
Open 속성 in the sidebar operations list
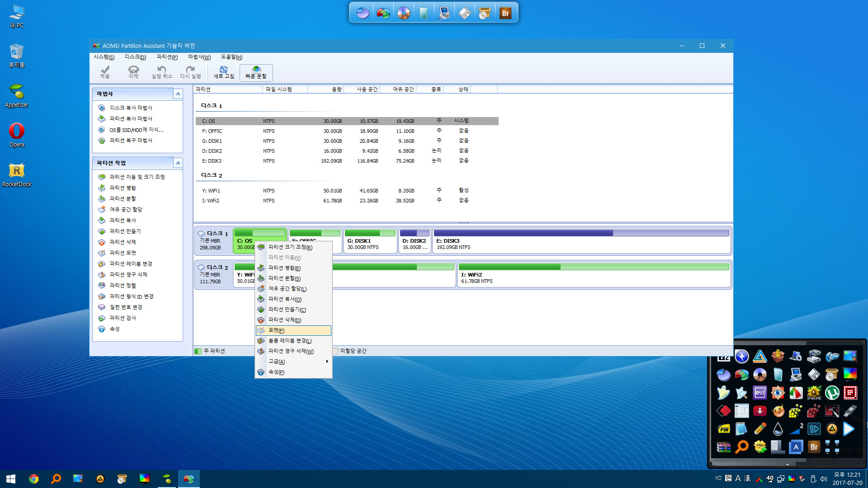point(114,328)
